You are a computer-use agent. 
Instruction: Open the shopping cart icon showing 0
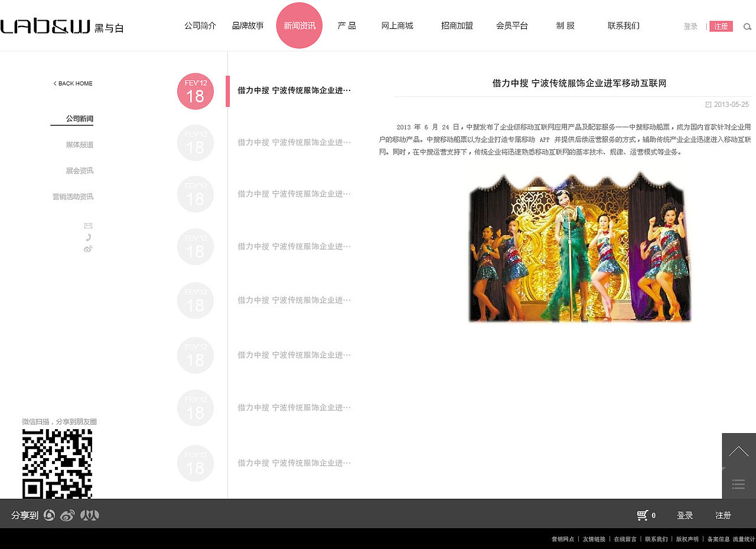point(644,515)
